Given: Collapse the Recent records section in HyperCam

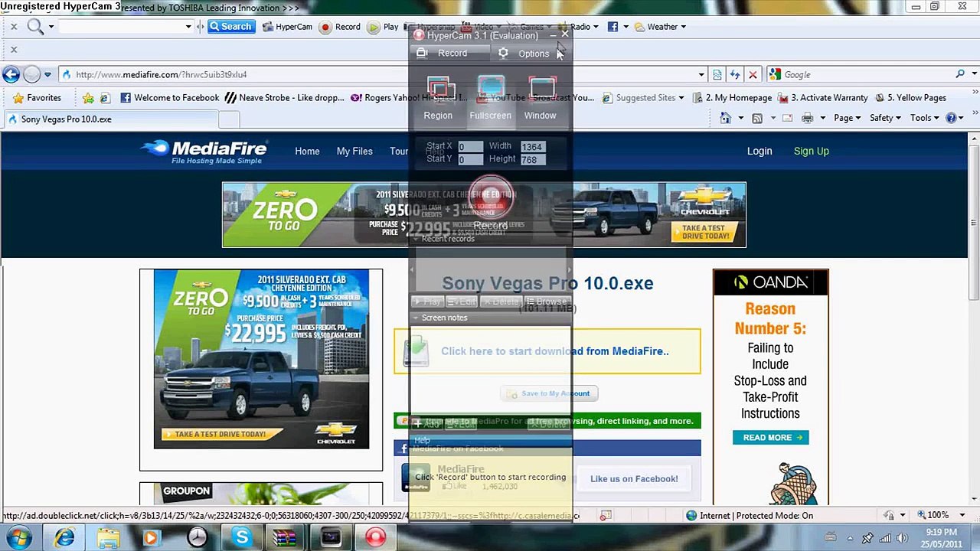Looking at the screenshot, I should click(416, 239).
